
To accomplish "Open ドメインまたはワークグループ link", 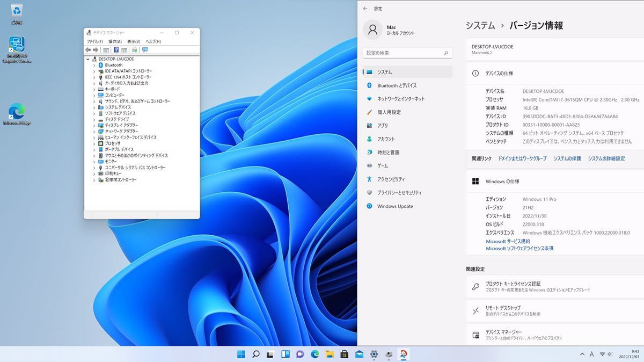I will 522,158.
